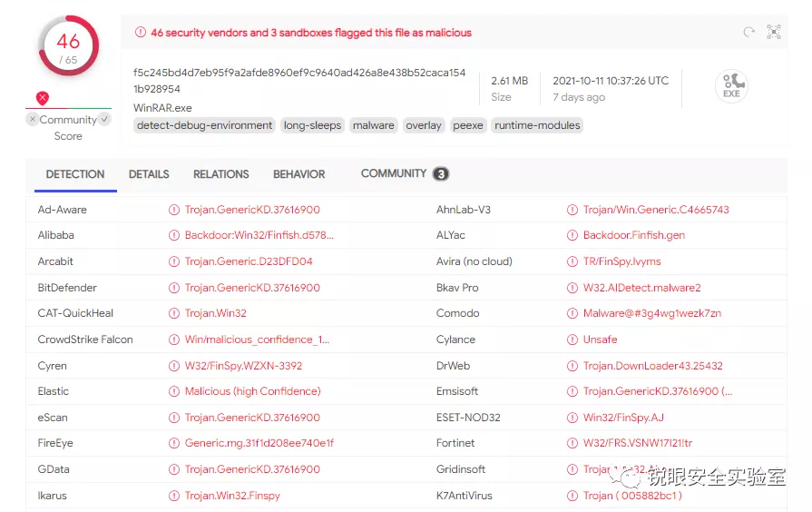The height and width of the screenshot is (512, 812).
Task: Click warning icon in the Cylance row
Action: point(572,340)
